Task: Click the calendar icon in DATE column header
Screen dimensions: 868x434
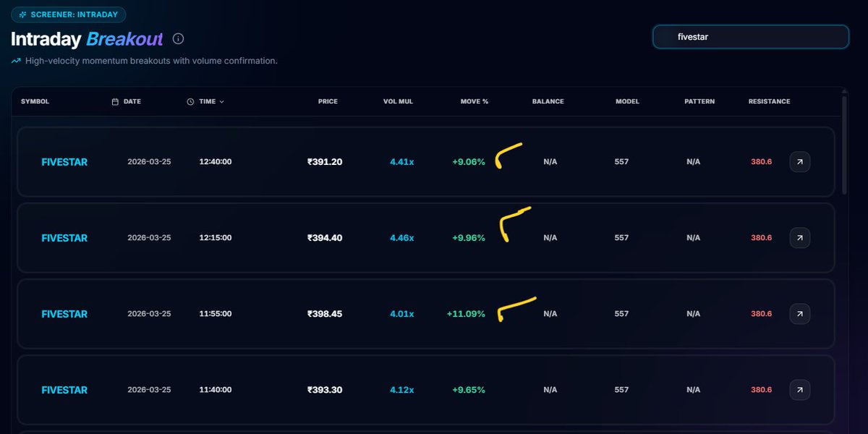Action: (x=114, y=101)
